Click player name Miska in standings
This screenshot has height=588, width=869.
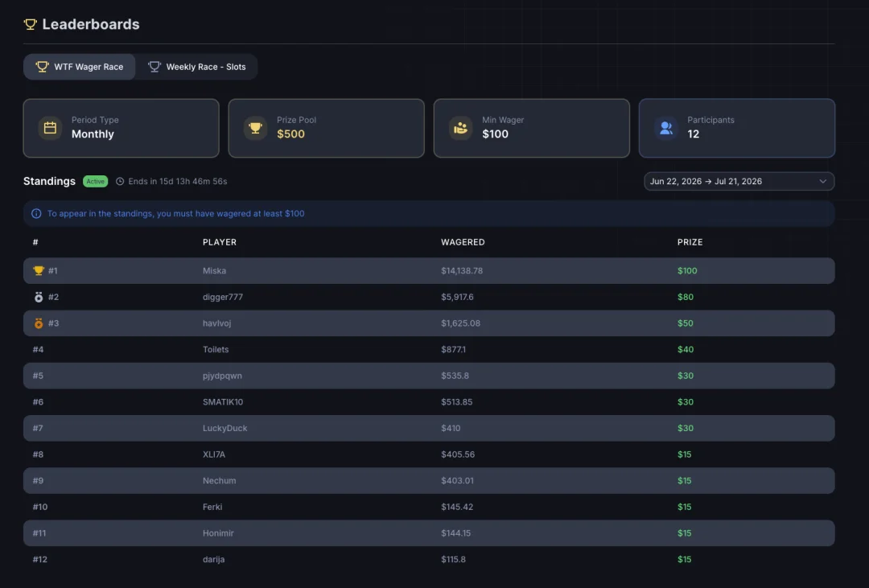click(x=214, y=270)
